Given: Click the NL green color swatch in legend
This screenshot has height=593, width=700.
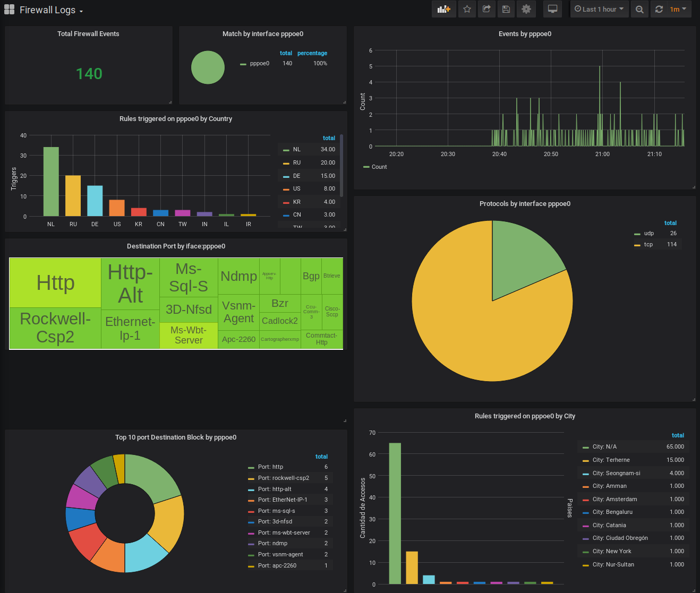Looking at the screenshot, I should click(286, 150).
